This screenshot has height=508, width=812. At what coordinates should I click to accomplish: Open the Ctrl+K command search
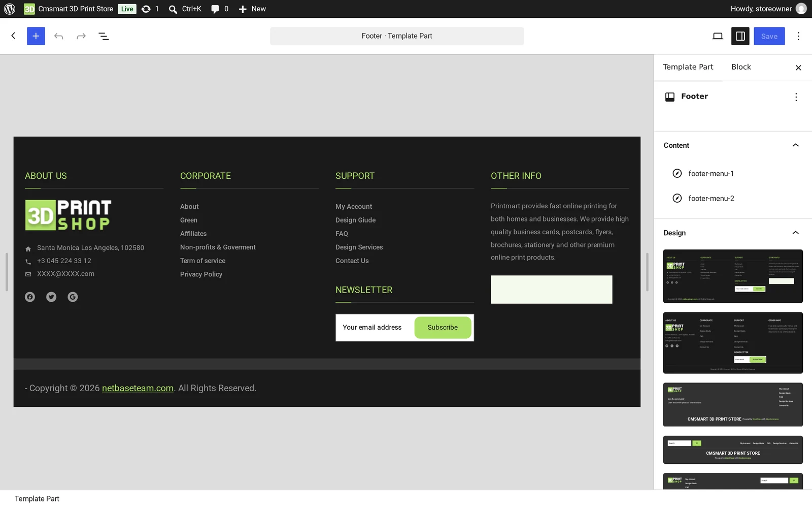coord(185,9)
